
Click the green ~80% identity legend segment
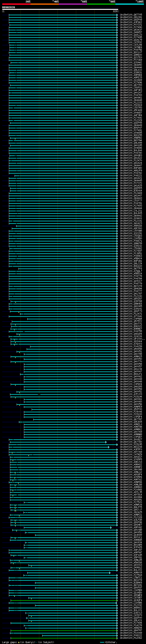click(x=101, y=4)
